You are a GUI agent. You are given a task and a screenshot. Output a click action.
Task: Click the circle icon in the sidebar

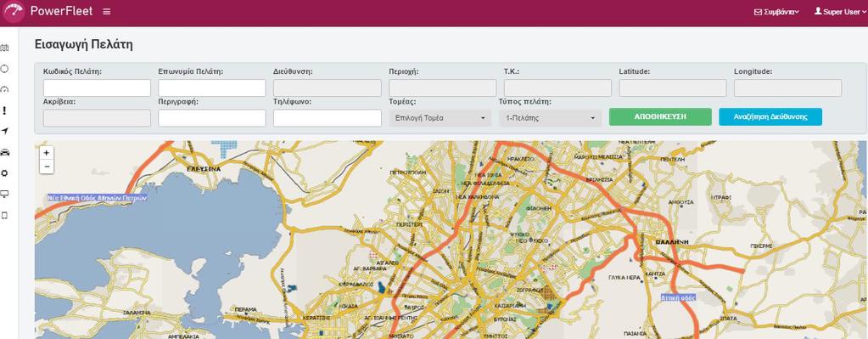(x=5, y=69)
